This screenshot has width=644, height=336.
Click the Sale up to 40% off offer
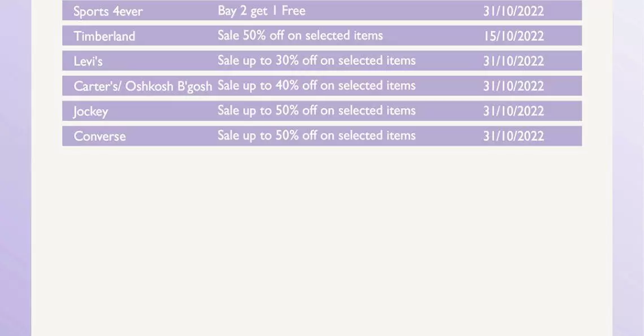tap(317, 85)
